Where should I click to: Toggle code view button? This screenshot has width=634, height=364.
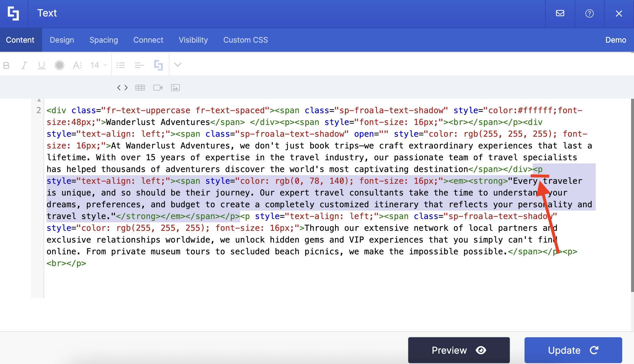pyautogui.click(x=122, y=88)
